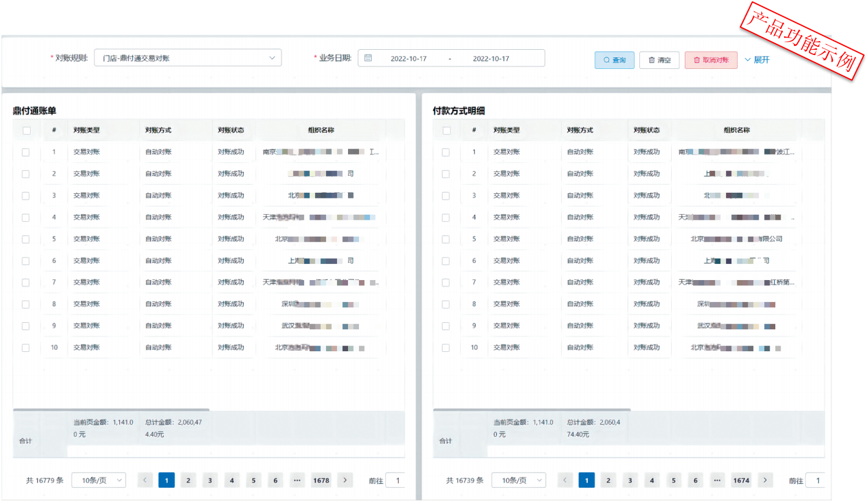This screenshot has width=868, height=504.
Task: Click the 查询 search button
Action: [614, 60]
